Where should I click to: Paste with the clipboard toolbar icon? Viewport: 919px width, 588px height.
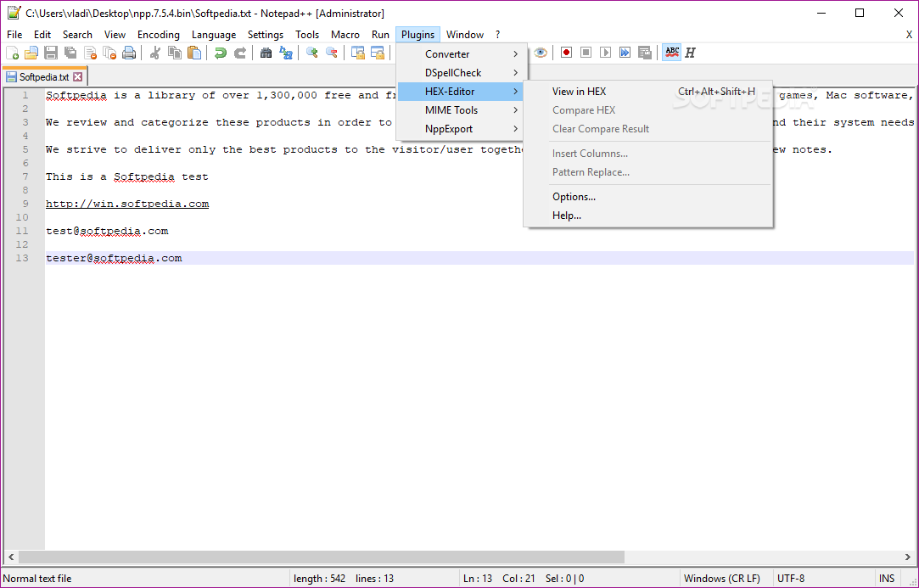(194, 53)
